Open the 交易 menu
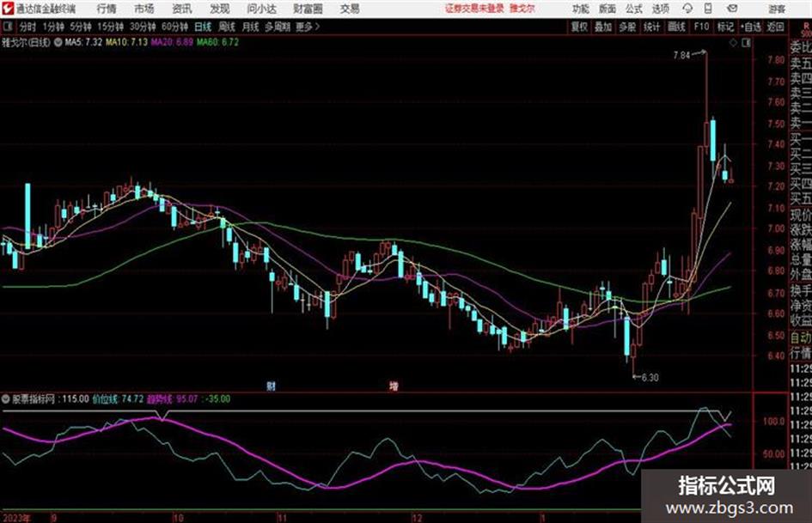The height and width of the screenshot is (523, 812). click(x=350, y=9)
